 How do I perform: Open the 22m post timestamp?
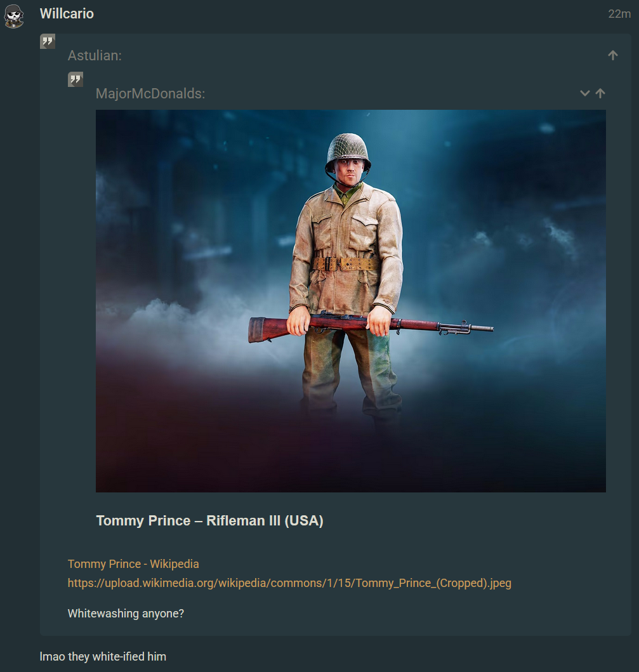[619, 14]
